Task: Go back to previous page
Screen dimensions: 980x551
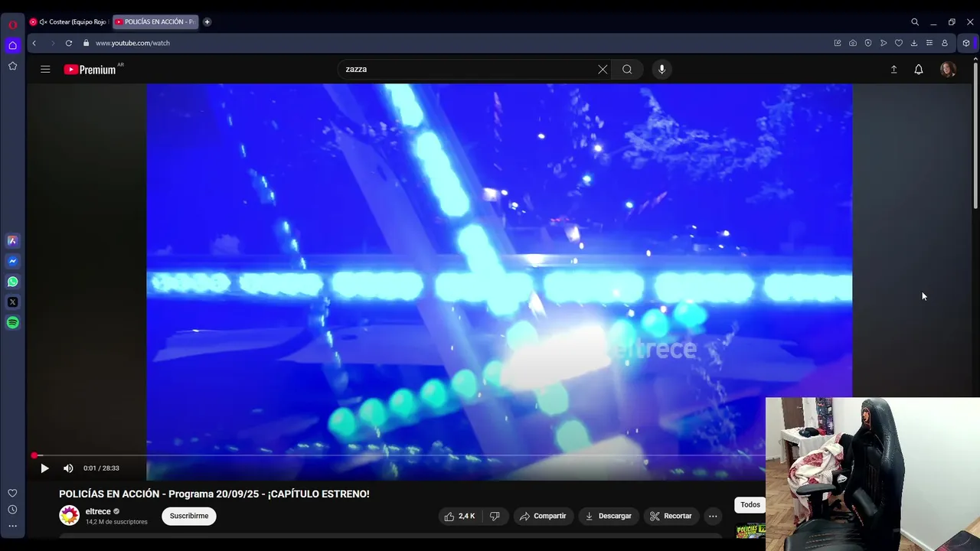Action: coord(34,43)
